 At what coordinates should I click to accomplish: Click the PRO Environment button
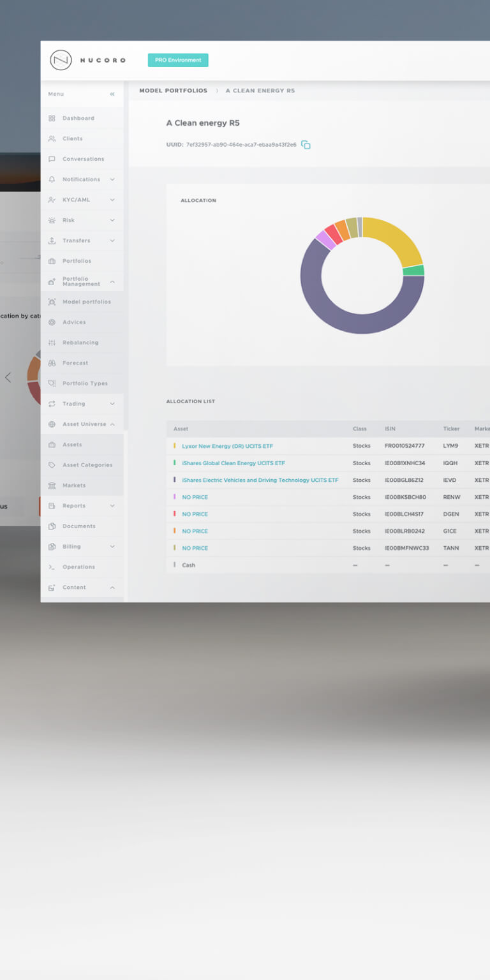tap(178, 61)
